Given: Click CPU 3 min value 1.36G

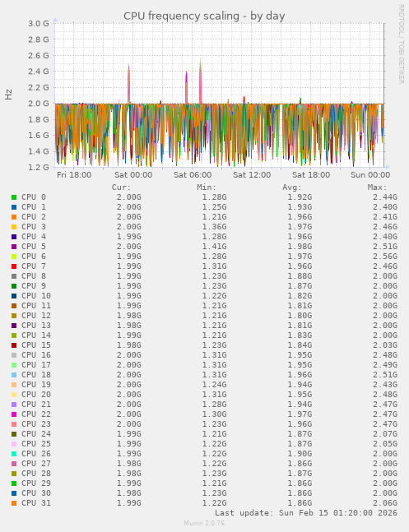Looking at the screenshot, I should pyautogui.click(x=214, y=227).
